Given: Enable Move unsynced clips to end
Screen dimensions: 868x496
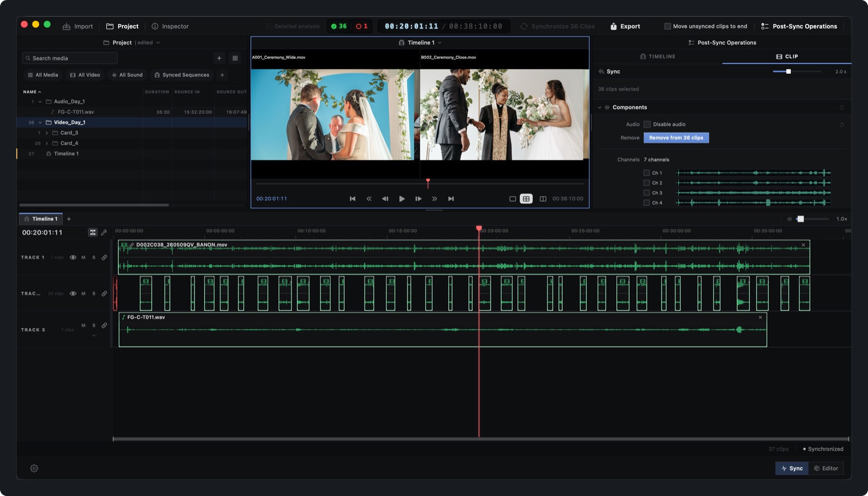Looking at the screenshot, I should coord(667,26).
